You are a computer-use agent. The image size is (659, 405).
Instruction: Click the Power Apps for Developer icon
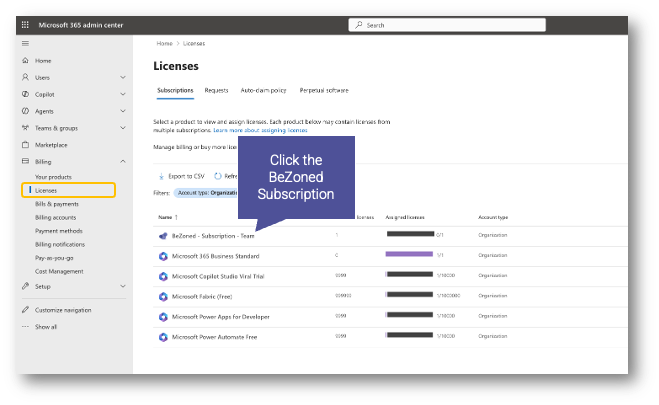[163, 316]
